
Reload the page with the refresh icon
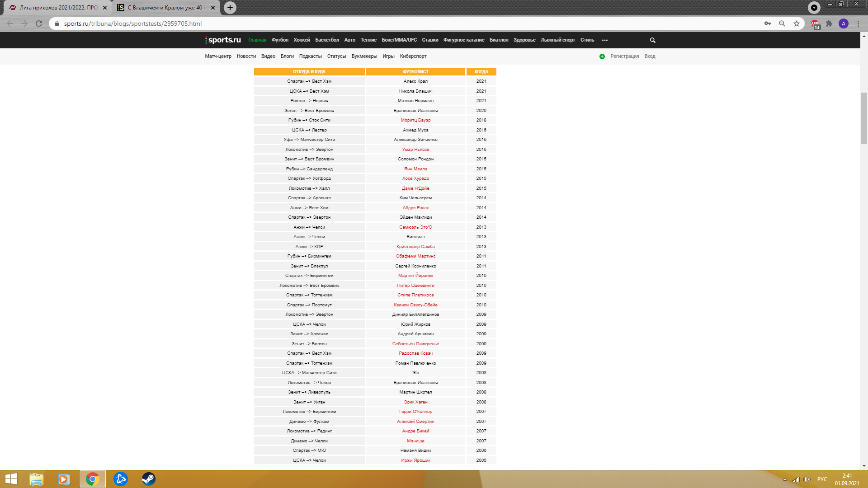pyautogui.click(x=39, y=23)
